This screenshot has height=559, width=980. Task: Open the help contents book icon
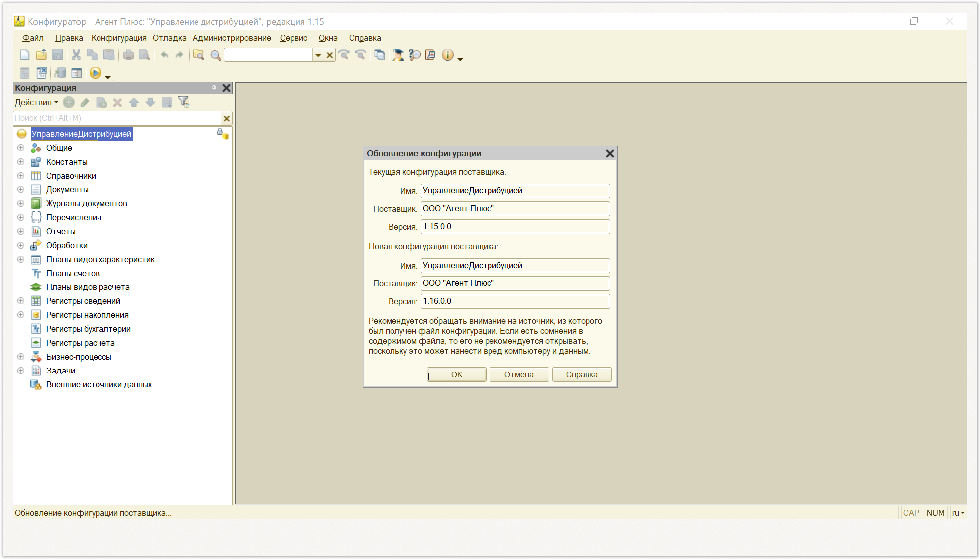[431, 55]
